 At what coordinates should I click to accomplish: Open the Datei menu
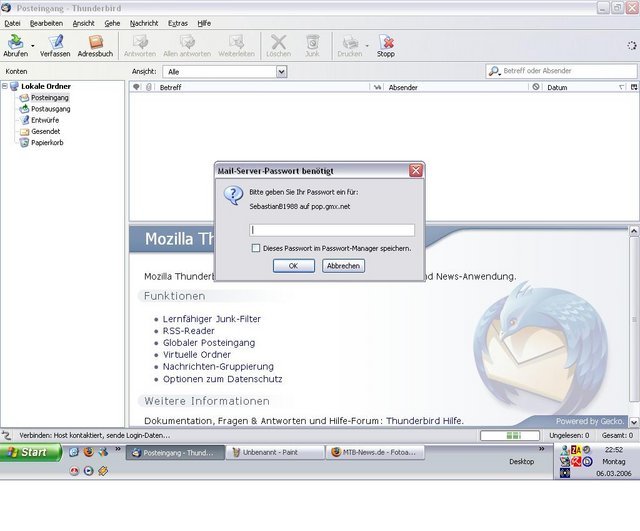pos(12,23)
